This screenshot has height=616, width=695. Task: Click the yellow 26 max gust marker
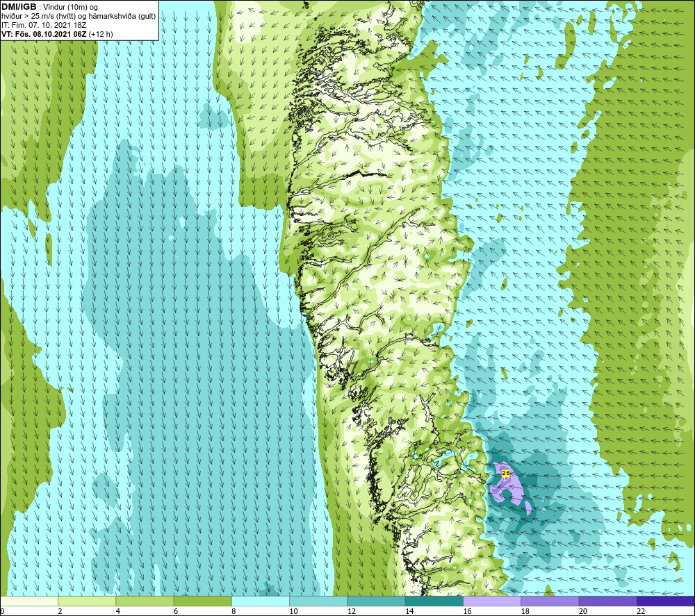506,473
